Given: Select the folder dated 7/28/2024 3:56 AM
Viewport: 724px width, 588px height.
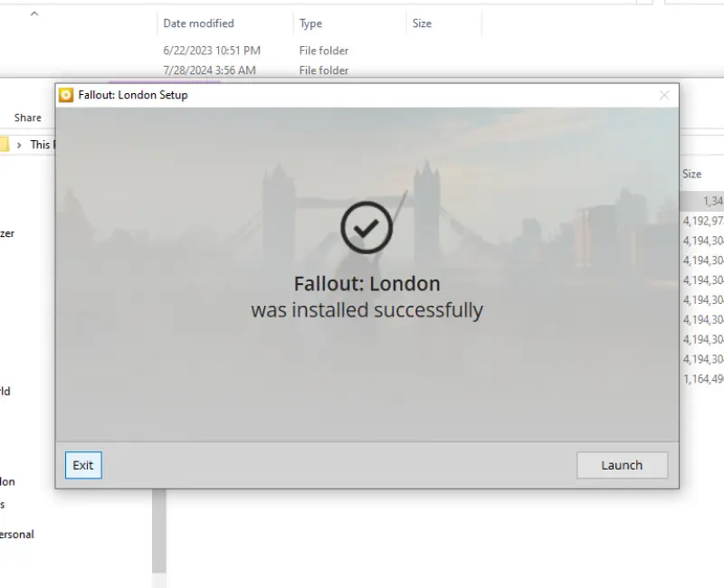Looking at the screenshot, I should click(x=209, y=71).
